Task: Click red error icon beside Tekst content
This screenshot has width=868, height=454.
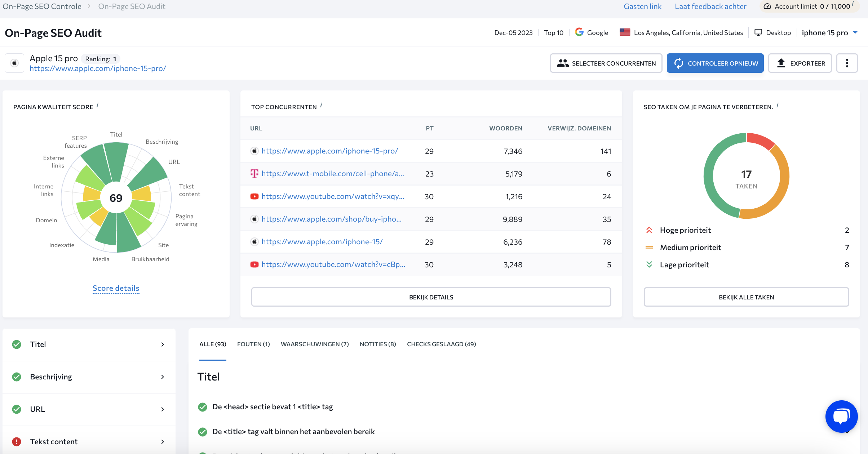Action: click(x=17, y=442)
